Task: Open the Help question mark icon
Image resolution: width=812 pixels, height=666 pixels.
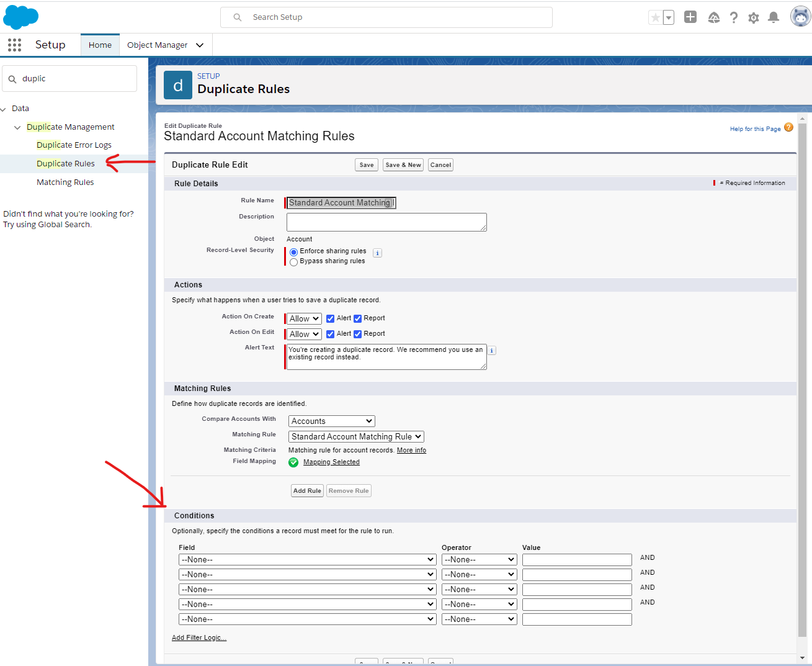Action: (x=734, y=17)
